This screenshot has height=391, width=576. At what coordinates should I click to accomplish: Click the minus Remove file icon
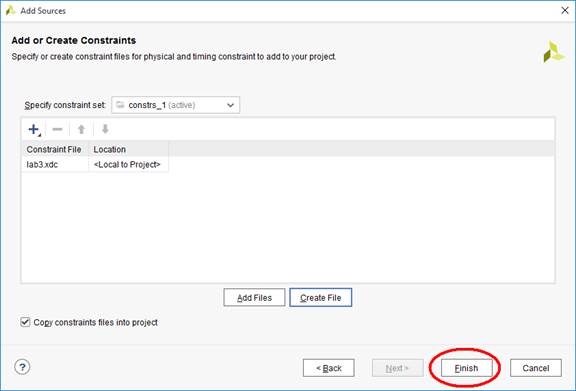(57, 129)
